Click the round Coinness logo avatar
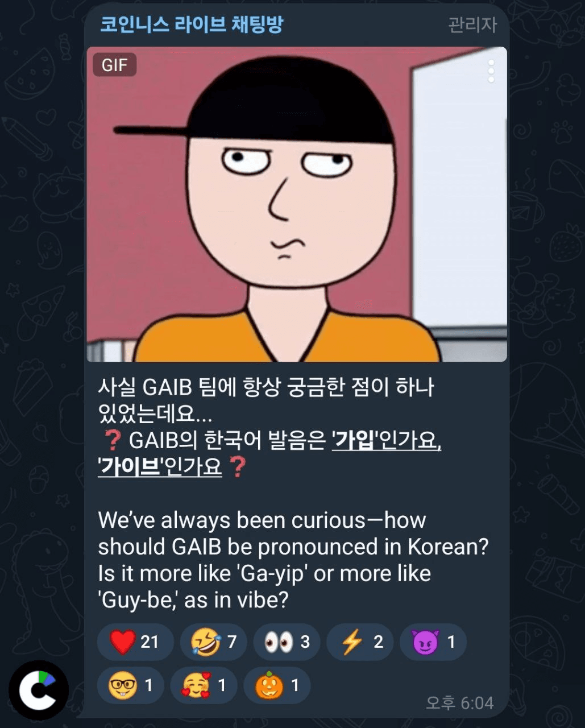The width and height of the screenshot is (585, 728). coord(39,690)
